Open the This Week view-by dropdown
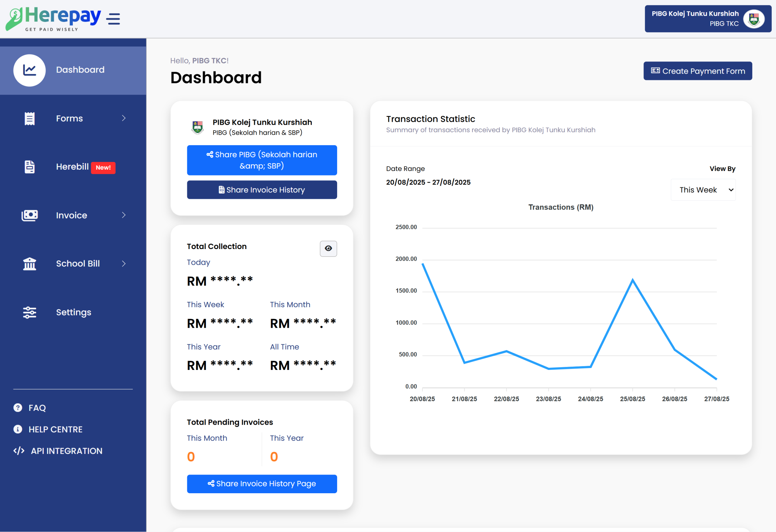The height and width of the screenshot is (532, 776). click(x=703, y=190)
